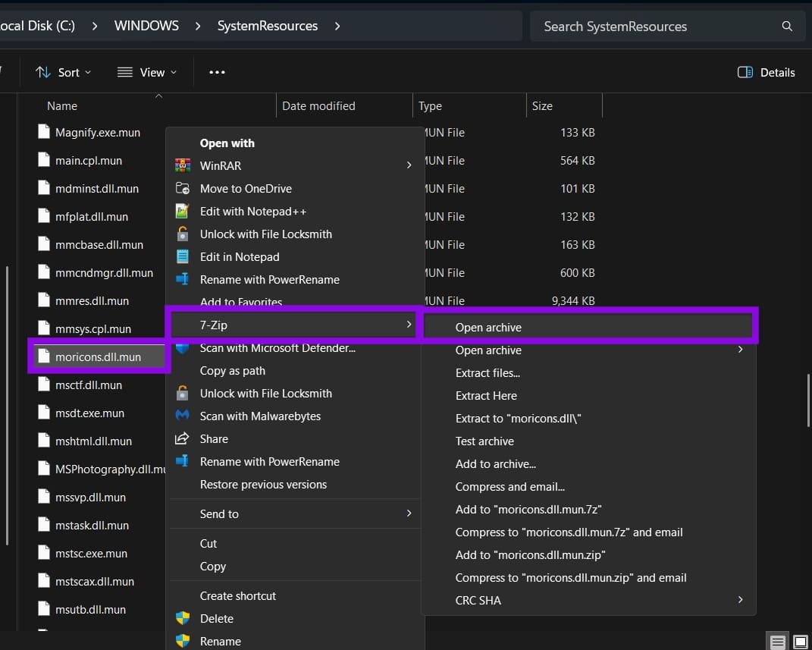812x650 pixels.
Task: Click the WINDOWS breadcrumb
Action: pos(146,26)
